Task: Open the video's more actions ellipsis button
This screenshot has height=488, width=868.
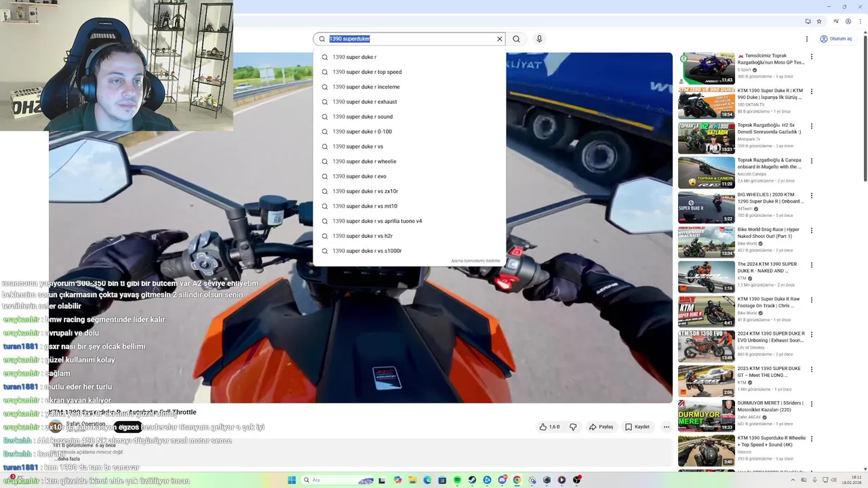Action: tap(667, 427)
